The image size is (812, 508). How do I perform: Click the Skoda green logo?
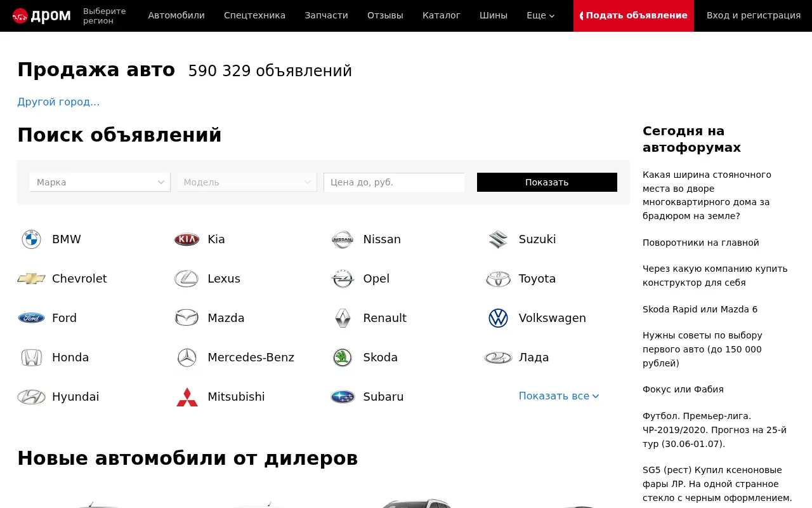click(343, 358)
